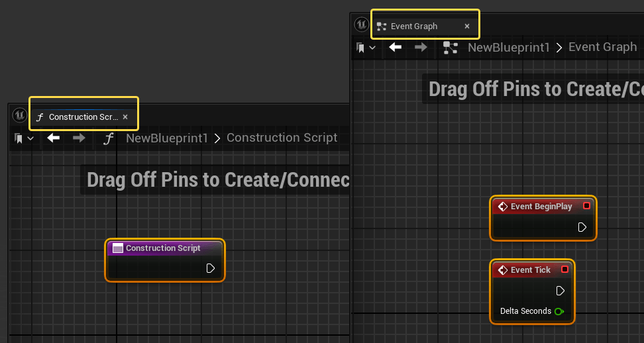The height and width of the screenshot is (343, 644).
Task: Click the red delegate pin on Event Tick
Action: [x=564, y=269]
